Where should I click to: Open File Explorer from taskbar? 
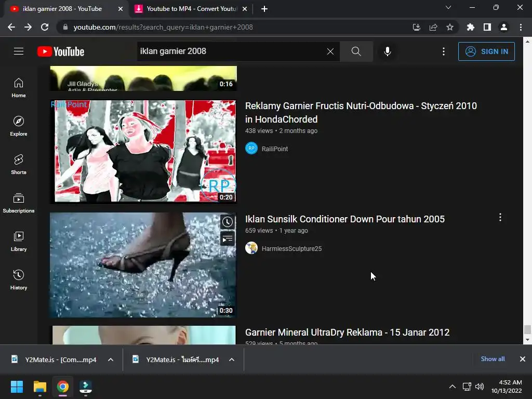pyautogui.click(x=39, y=387)
